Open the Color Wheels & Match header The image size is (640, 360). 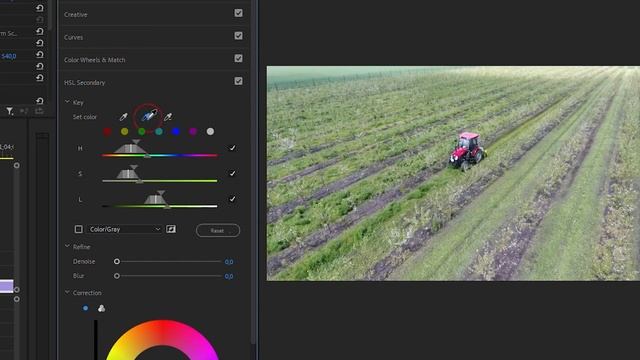pyautogui.click(x=94, y=60)
